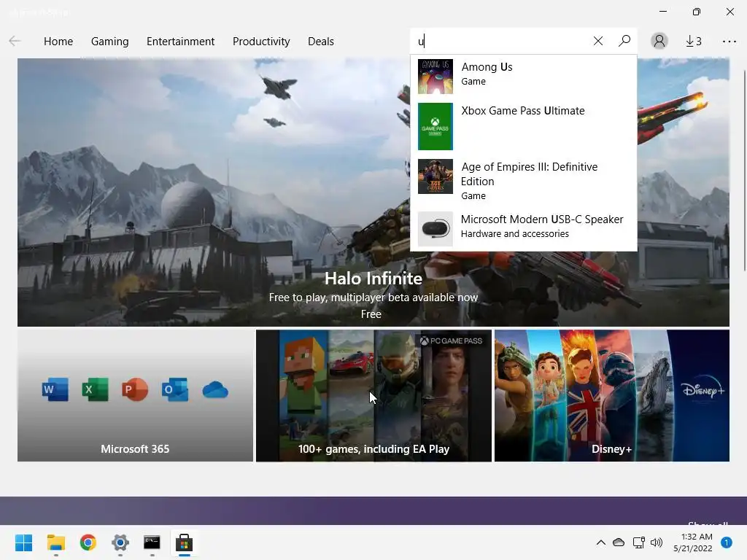
Task: Click the network status tray icon
Action: (x=638, y=542)
